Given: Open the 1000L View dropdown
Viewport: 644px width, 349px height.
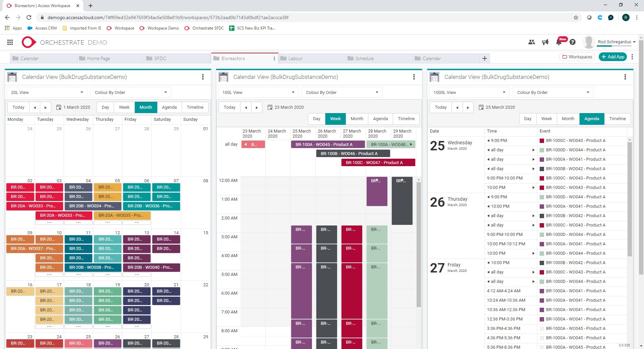Looking at the screenshot, I should point(469,92).
